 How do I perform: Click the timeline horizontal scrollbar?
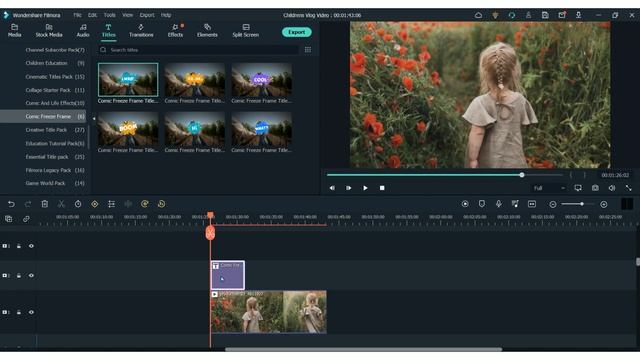(x=363, y=349)
